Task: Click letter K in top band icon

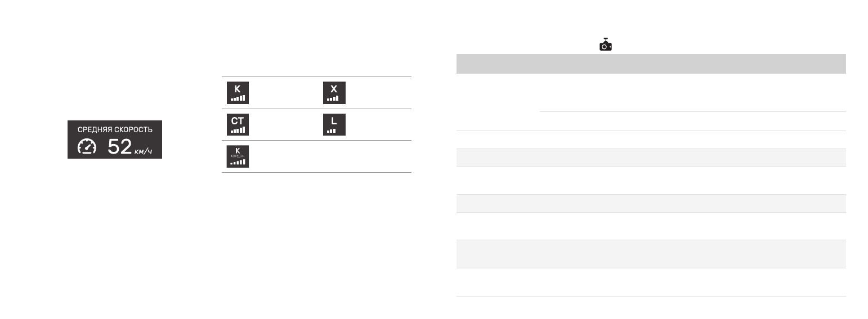Action: (238, 89)
